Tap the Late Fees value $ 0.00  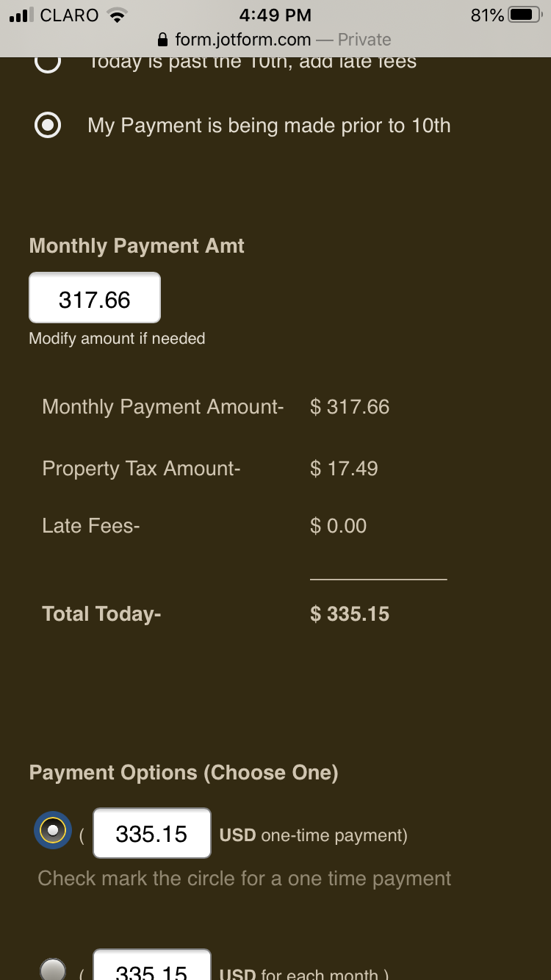coord(338,526)
